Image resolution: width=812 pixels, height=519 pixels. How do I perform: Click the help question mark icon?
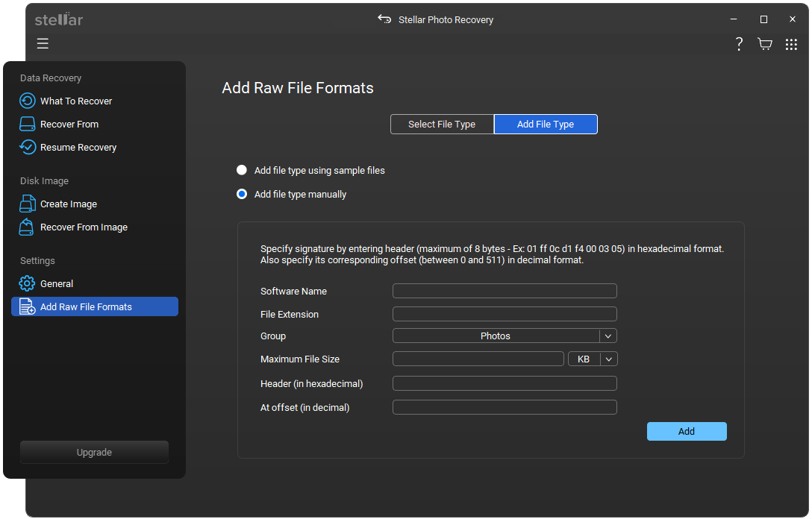(739, 44)
